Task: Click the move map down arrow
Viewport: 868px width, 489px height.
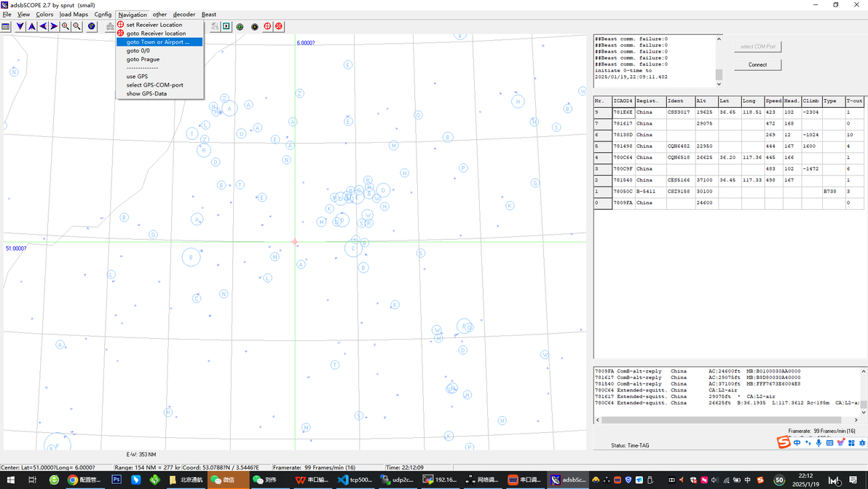Action: click(20, 26)
